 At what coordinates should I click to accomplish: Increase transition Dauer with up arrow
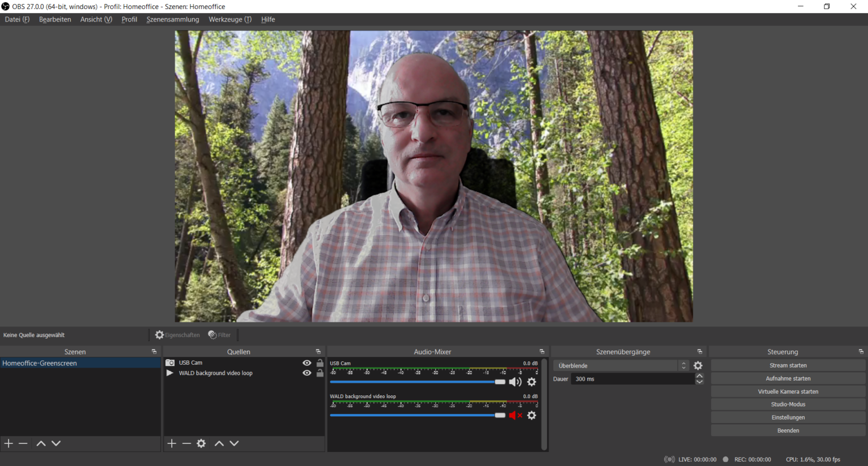click(700, 376)
